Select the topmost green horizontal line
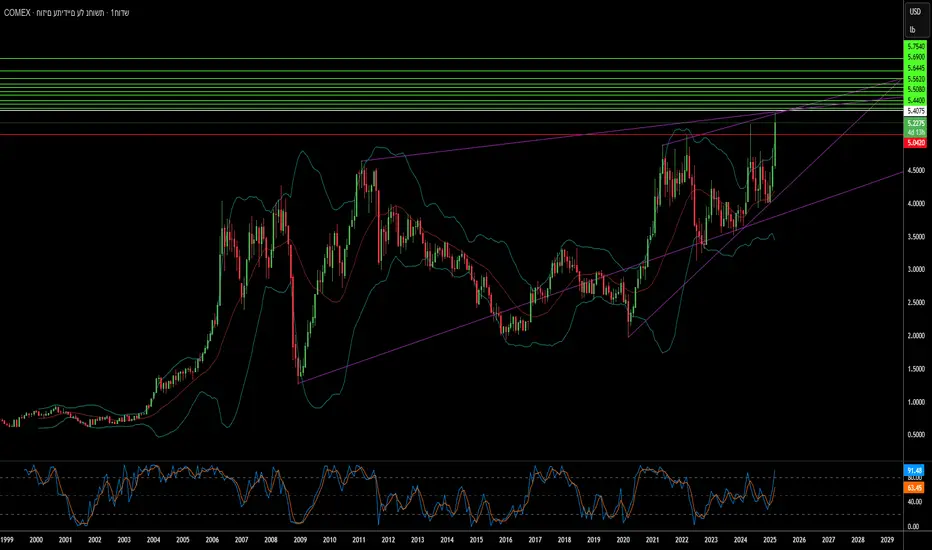 [452, 58]
